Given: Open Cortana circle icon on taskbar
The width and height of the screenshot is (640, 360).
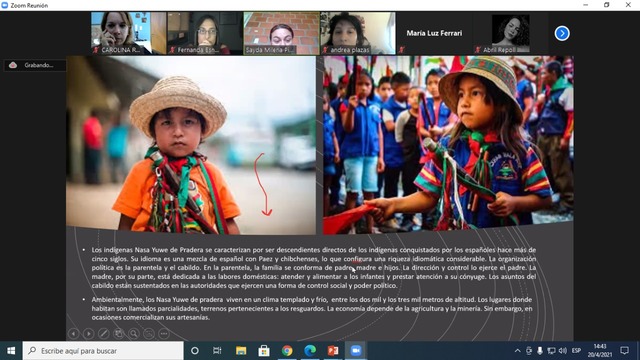Looking at the screenshot, I should 195,351.
